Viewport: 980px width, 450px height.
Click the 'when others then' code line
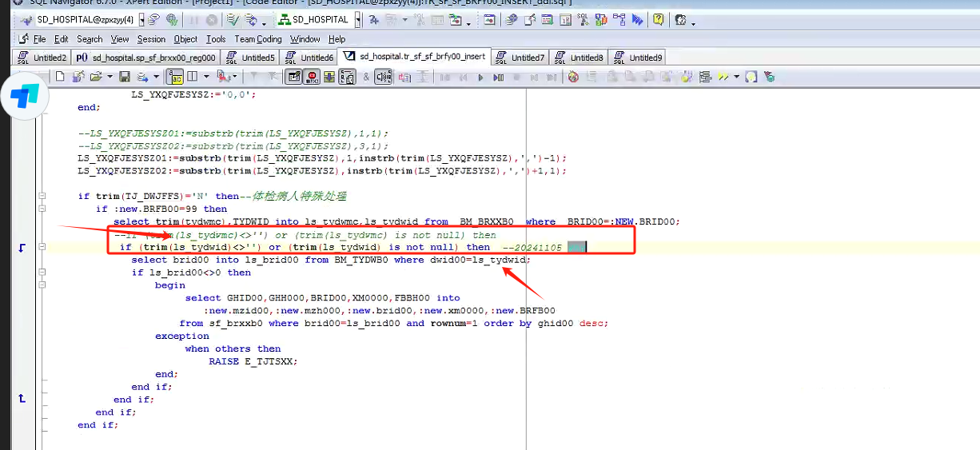point(233,348)
